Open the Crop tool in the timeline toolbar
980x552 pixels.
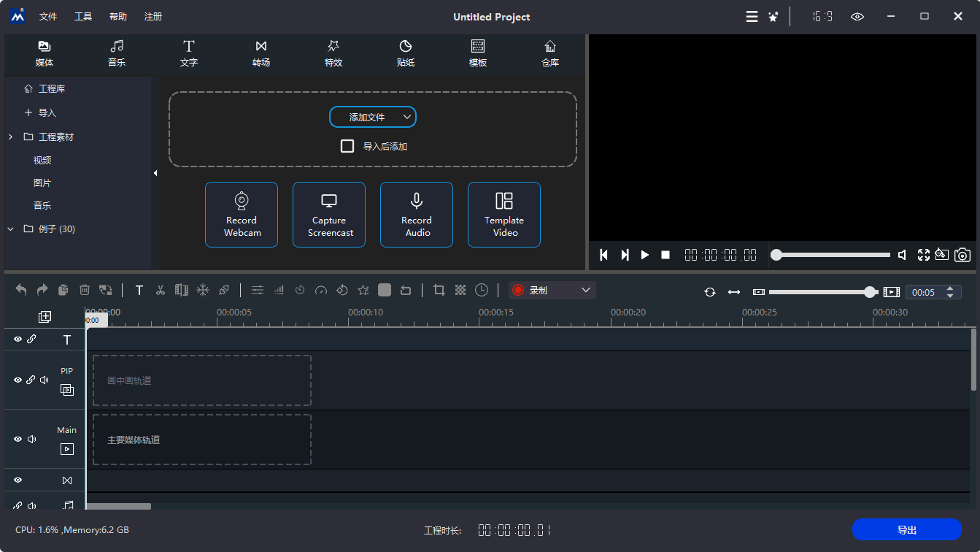438,290
